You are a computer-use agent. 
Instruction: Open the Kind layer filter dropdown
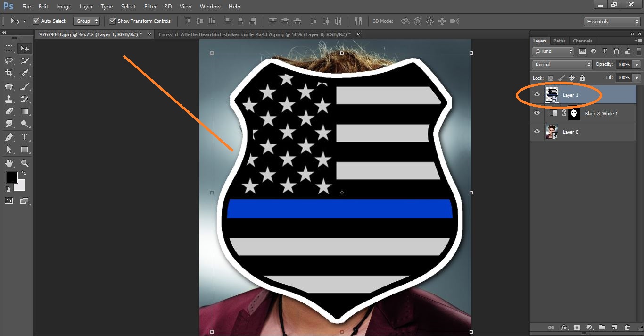pos(553,51)
